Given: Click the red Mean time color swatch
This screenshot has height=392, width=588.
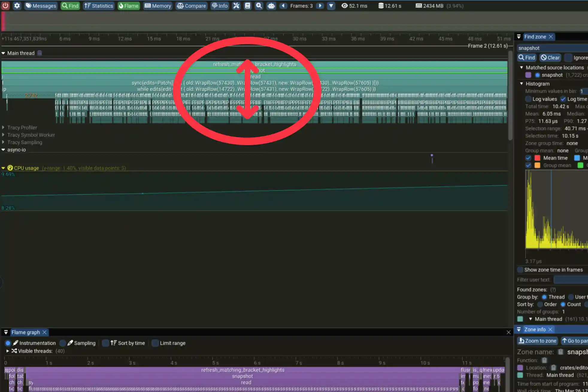Looking at the screenshot, I should tap(537, 158).
